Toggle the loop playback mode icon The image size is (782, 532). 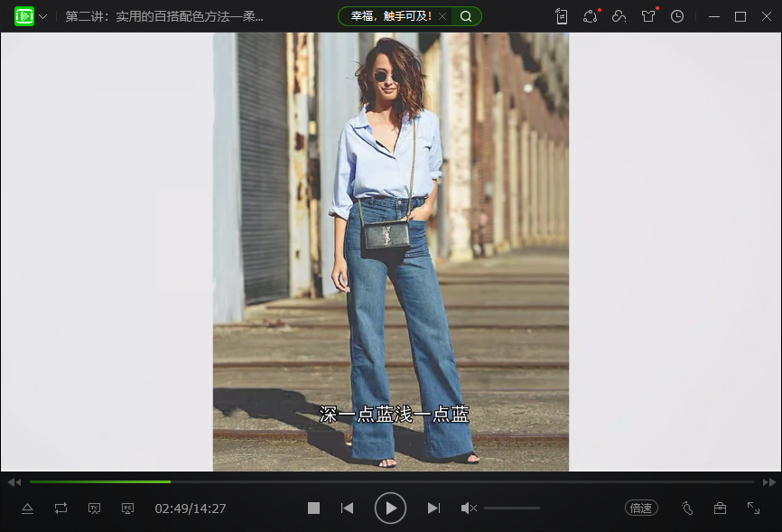coord(61,509)
